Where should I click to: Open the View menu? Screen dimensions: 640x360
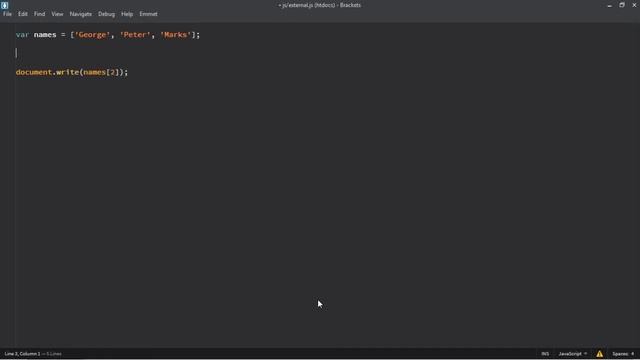[x=57, y=14]
